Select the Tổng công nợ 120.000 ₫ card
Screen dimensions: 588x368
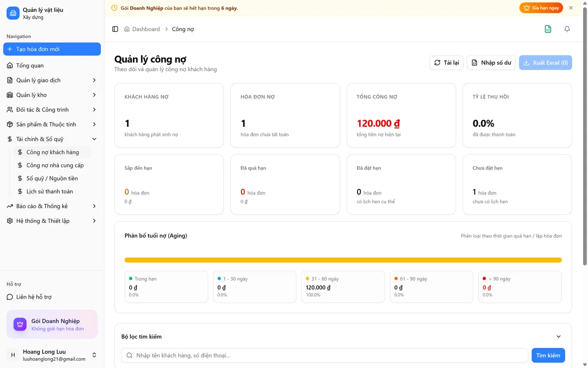coord(401,115)
